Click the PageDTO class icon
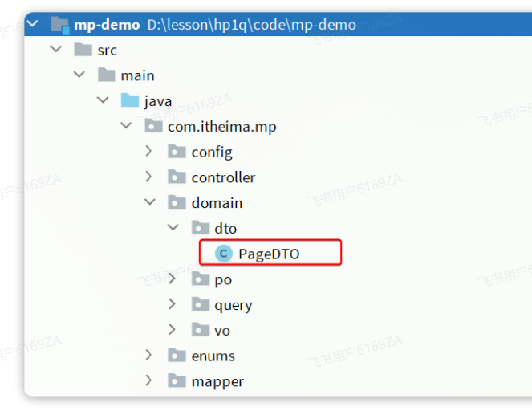 tap(224, 254)
